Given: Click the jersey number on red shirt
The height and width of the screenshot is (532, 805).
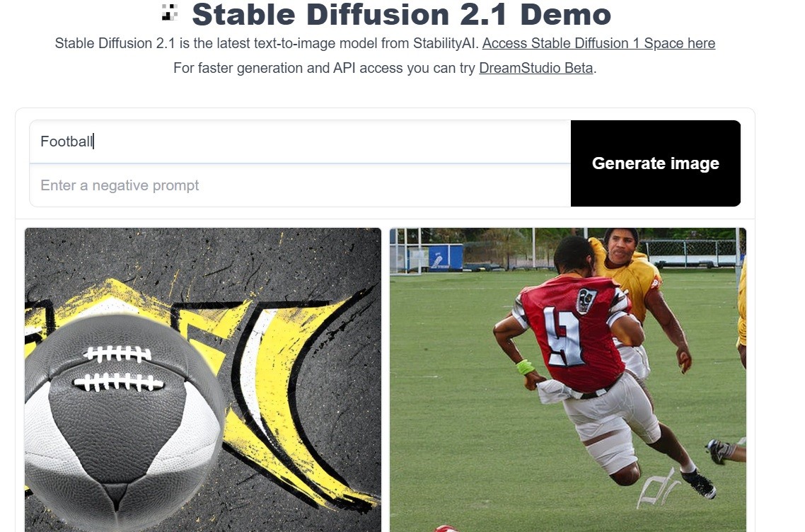Looking at the screenshot, I should point(564,337).
